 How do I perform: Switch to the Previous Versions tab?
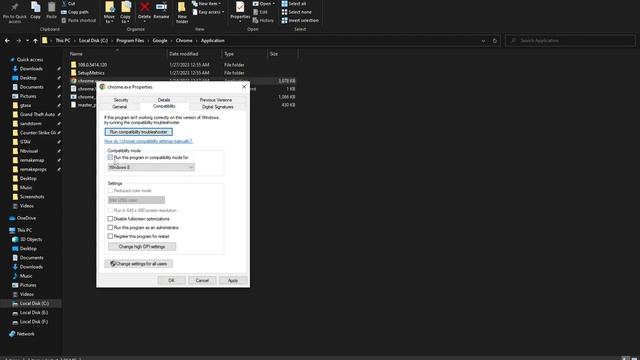pyautogui.click(x=216, y=100)
